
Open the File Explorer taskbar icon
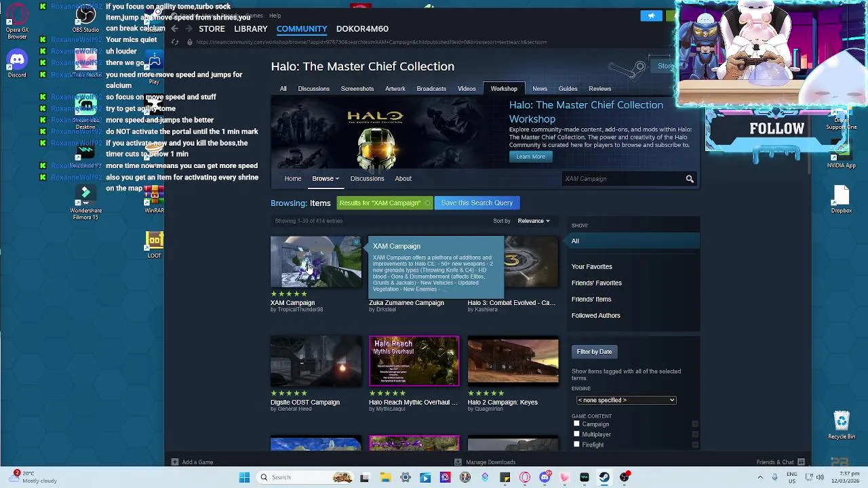point(385,477)
